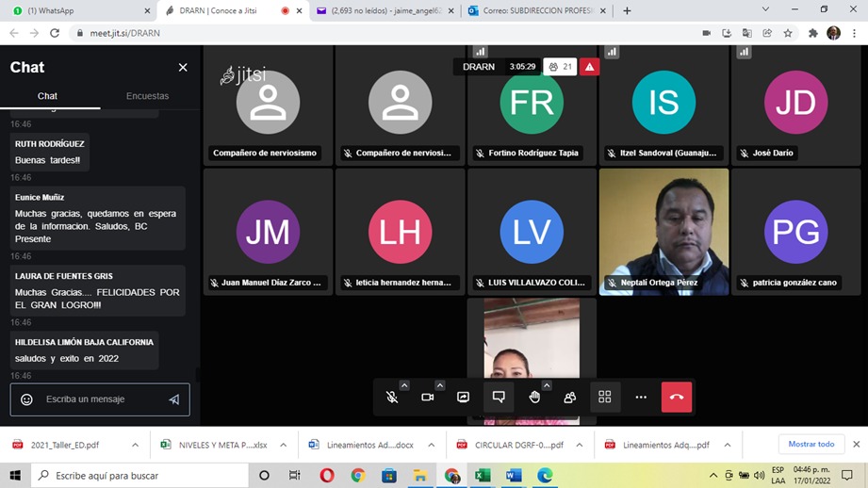
Task: Show hidden system tray icons
Action: [713, 475]
